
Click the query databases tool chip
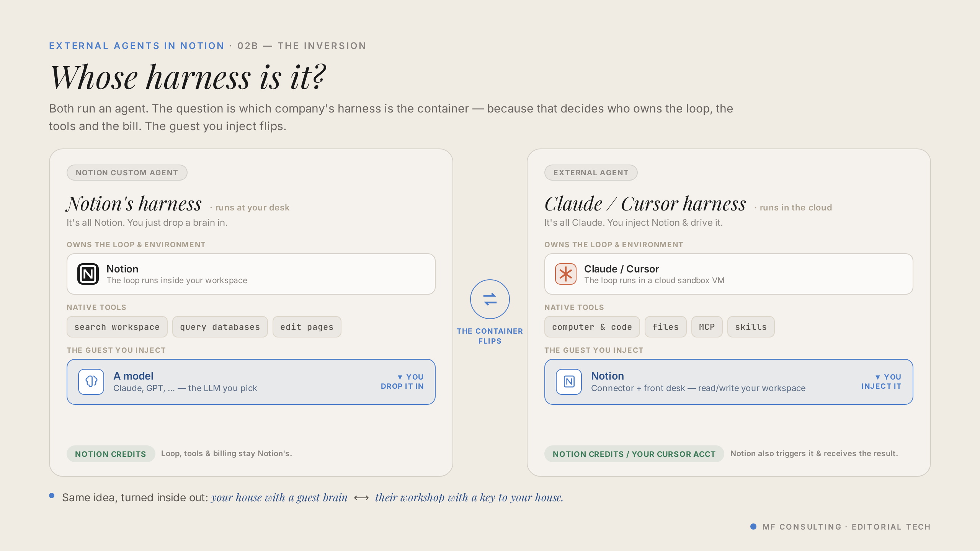pyautogui.click(x=220, y=327)
